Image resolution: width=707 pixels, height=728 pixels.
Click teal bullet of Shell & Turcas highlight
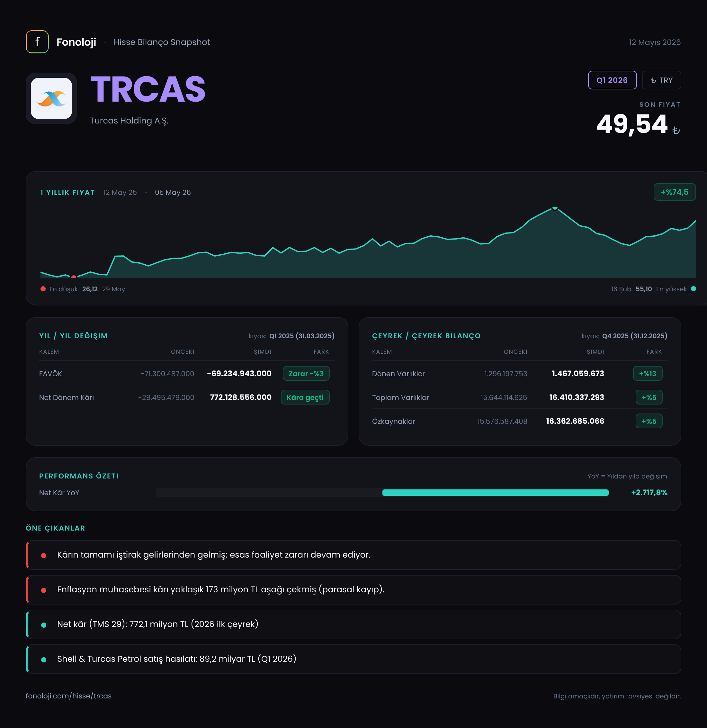click(x=43, y=660)
